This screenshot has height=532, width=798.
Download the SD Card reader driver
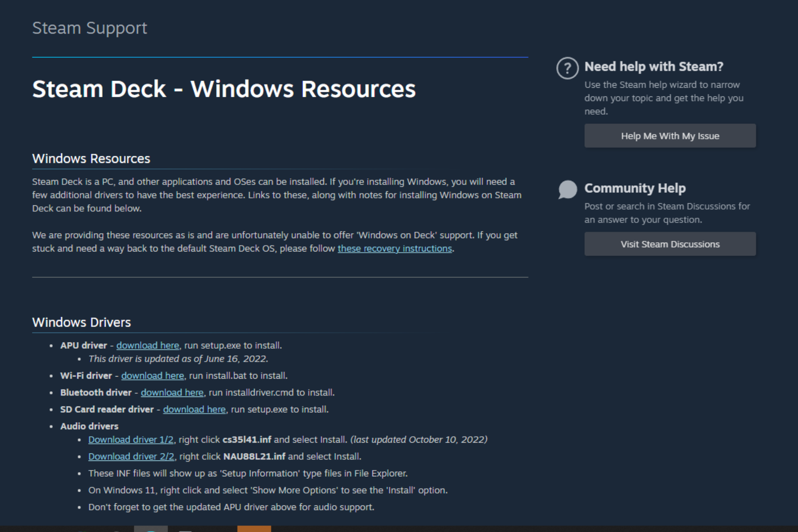click(194, 409)
